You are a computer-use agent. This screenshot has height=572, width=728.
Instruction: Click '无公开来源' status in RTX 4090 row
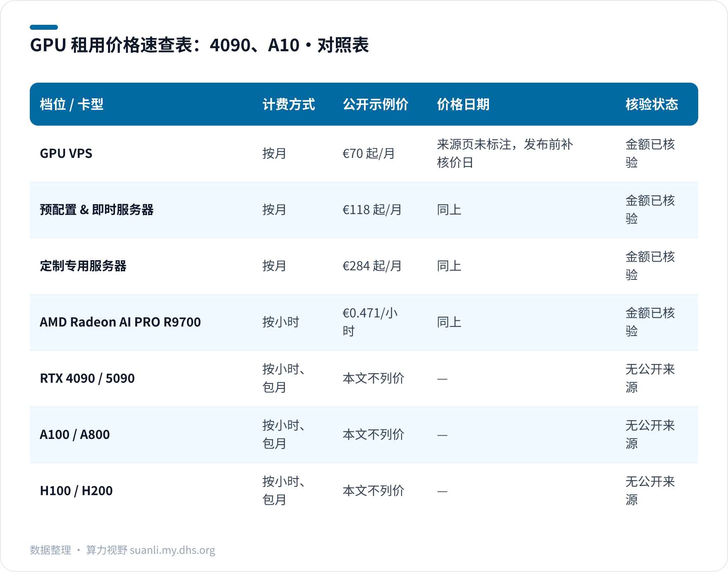650,378
